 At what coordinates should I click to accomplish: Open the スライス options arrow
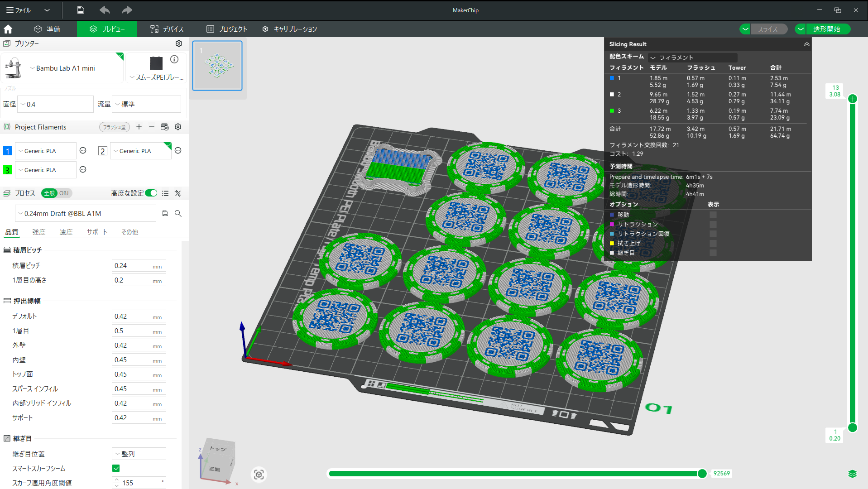click(745, 29)
